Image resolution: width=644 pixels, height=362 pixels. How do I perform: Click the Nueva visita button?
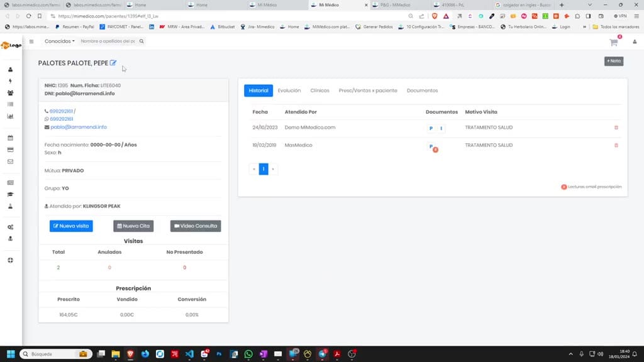coord(71,226)
